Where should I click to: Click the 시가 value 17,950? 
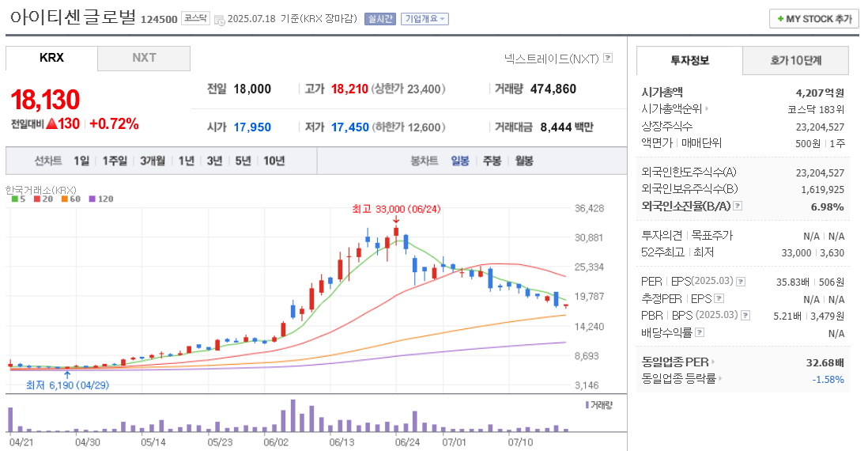252,127
